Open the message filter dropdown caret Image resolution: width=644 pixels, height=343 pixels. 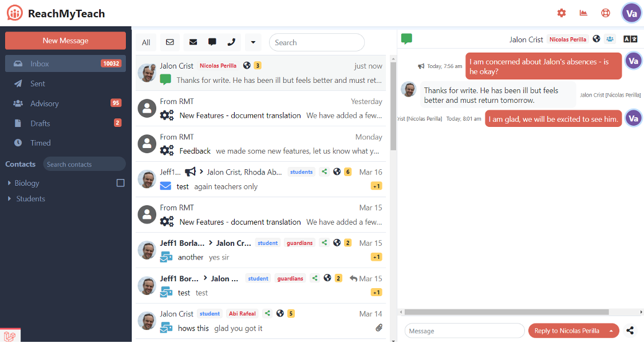click(x=253, y=42)
